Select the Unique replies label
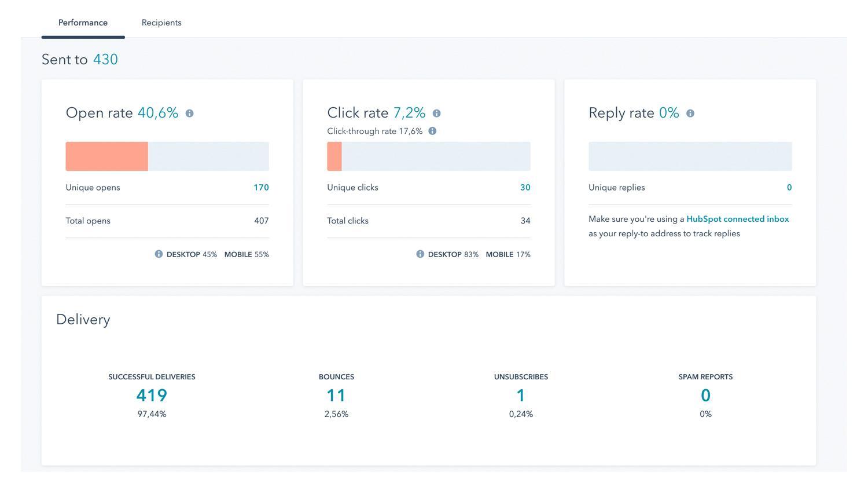 616,188
